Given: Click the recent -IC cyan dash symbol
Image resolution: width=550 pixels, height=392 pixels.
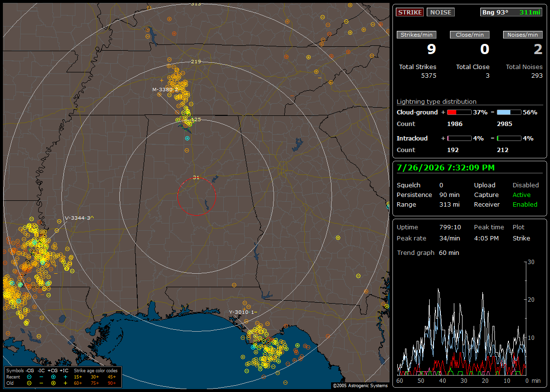Looking at the screenshot, I should (41, 377).
